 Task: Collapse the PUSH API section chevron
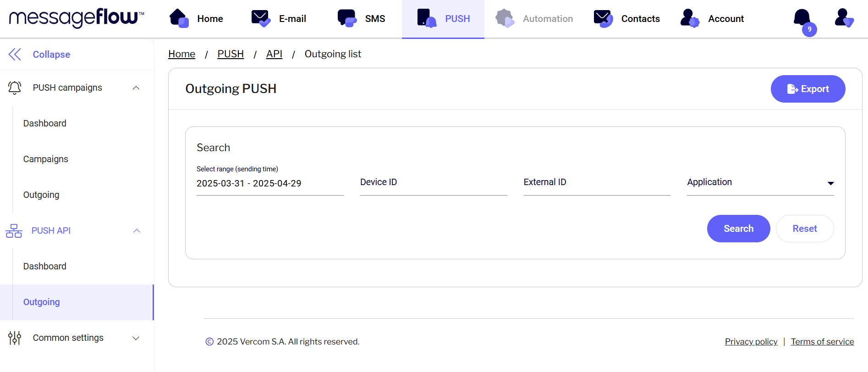point(137,231)
